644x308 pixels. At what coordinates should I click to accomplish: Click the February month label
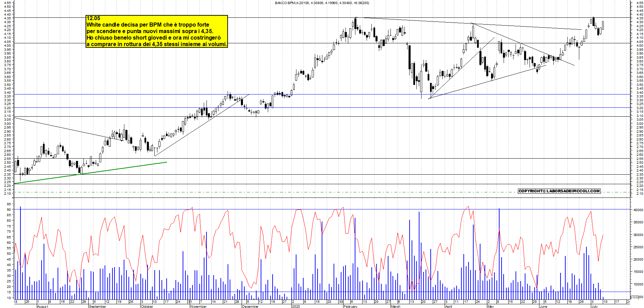pos(351,306)
